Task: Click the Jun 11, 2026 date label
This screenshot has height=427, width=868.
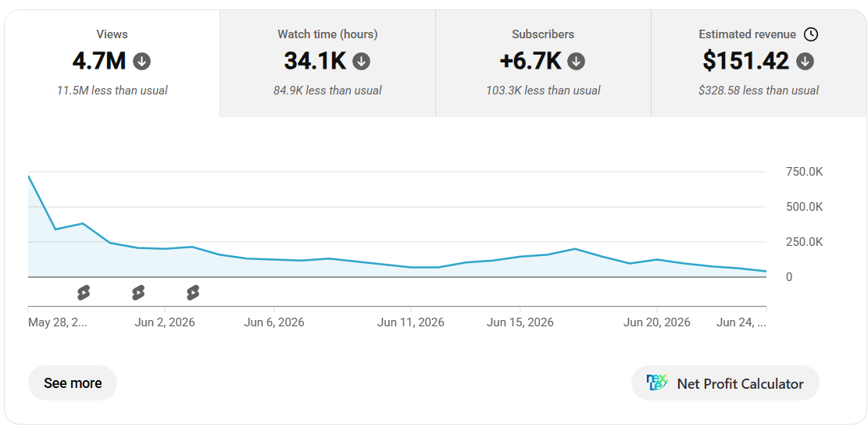Action: (411, 322)
